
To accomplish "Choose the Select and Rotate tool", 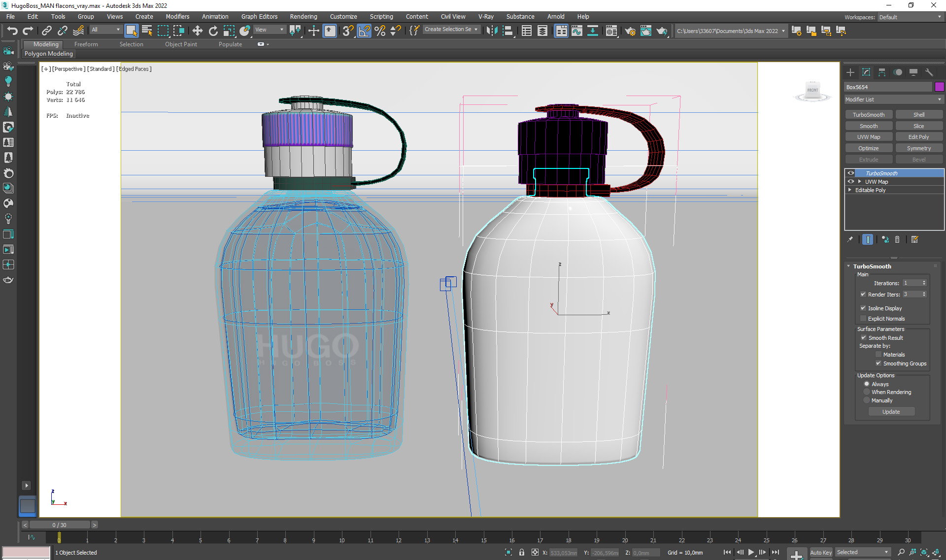I will (213, 31).
